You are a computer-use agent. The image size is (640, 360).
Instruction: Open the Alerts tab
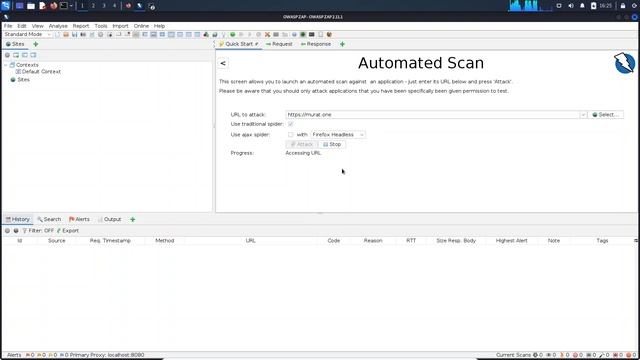pyautogui.click(x=79, y=220)
